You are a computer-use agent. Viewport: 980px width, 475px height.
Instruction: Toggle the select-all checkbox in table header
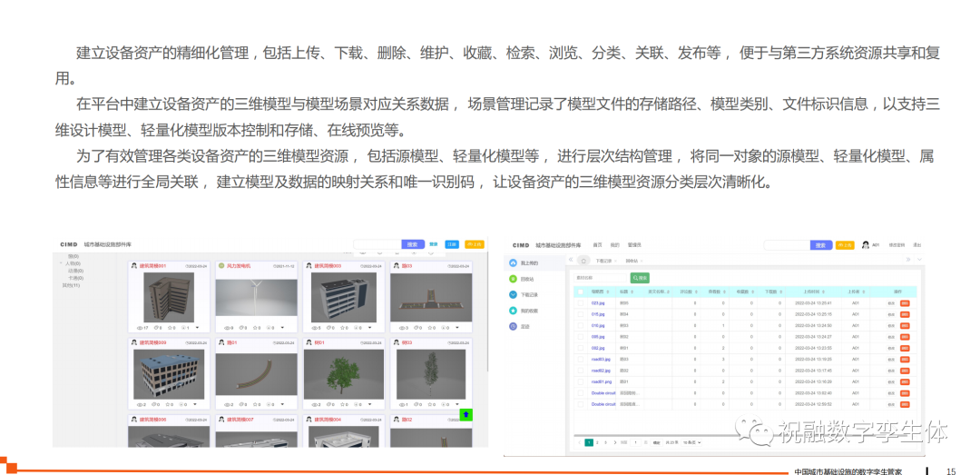[x=581, y=292]
